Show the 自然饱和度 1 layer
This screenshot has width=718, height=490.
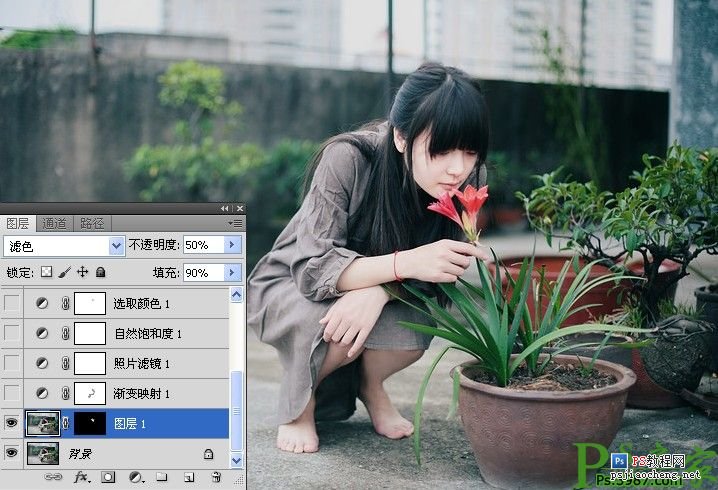click(11, 333)
